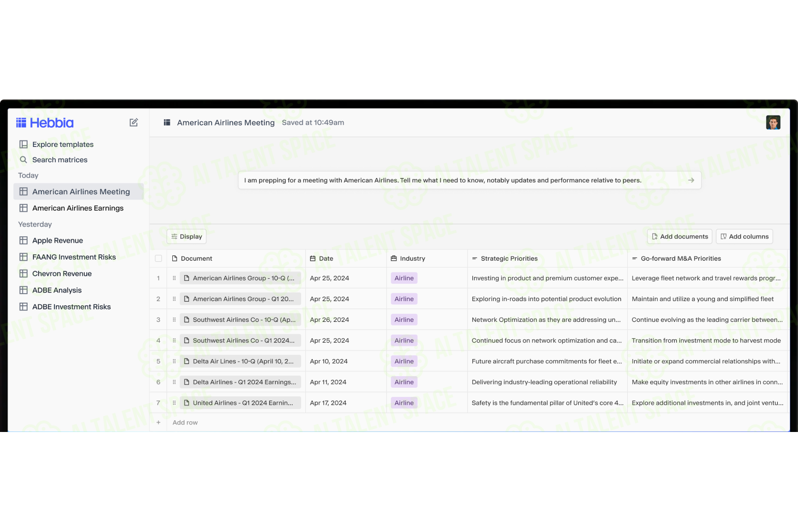This screenshot has width=798, height=532.
Task: Click the matrix grid icon beside title
Action: coord(167,122)
